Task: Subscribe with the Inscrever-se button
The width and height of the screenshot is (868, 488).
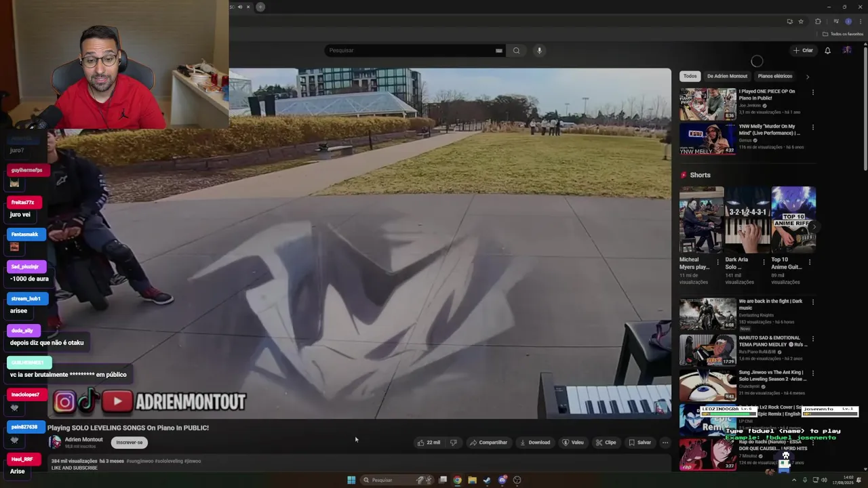Action: (130, 443)
